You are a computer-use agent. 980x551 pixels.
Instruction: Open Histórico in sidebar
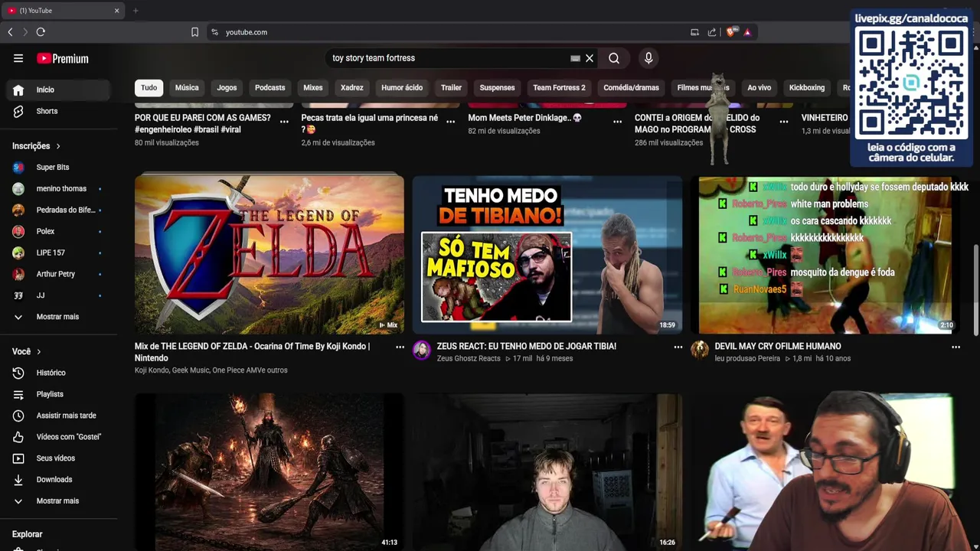point(59,373)
